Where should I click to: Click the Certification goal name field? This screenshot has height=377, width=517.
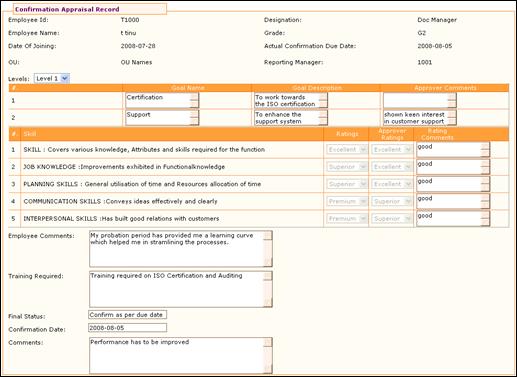click(x=162, y=100)
